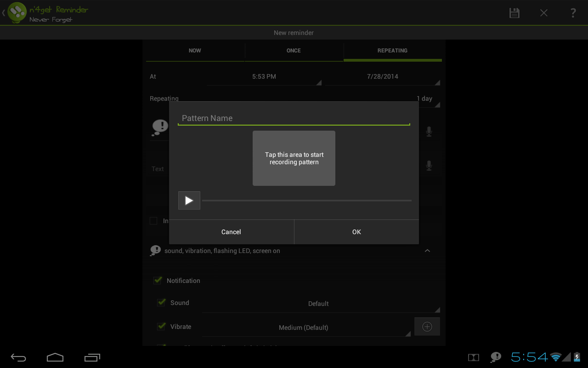The image size is (588, 368).
Task: Tap the n'4get Reminder app logo
Action: point(17,12)
